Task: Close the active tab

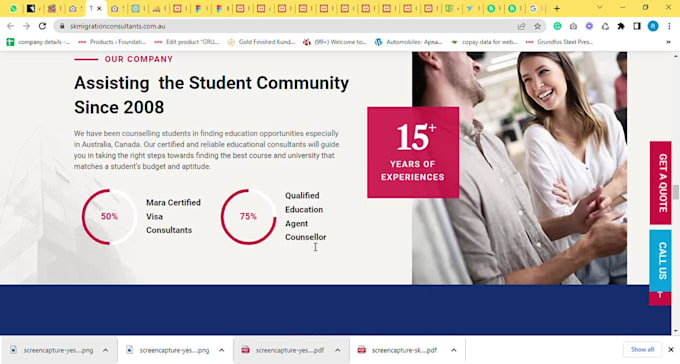Action: 99,8
